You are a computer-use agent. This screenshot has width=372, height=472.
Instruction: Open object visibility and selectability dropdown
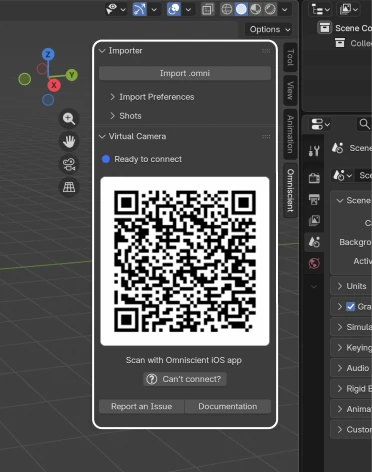pos(116,9)
